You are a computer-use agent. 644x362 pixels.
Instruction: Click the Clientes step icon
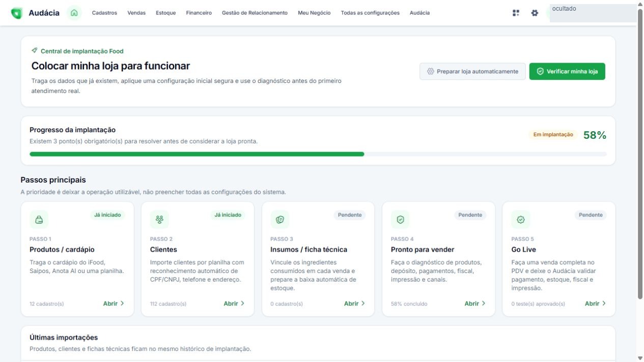pos(159,220)
